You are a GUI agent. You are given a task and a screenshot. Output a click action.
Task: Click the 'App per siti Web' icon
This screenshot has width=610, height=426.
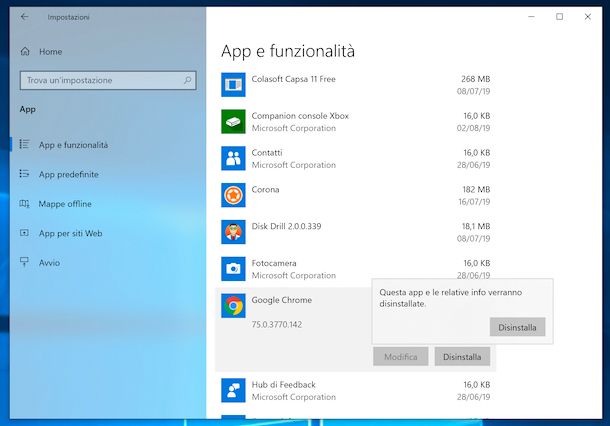(x=24, y=233)
